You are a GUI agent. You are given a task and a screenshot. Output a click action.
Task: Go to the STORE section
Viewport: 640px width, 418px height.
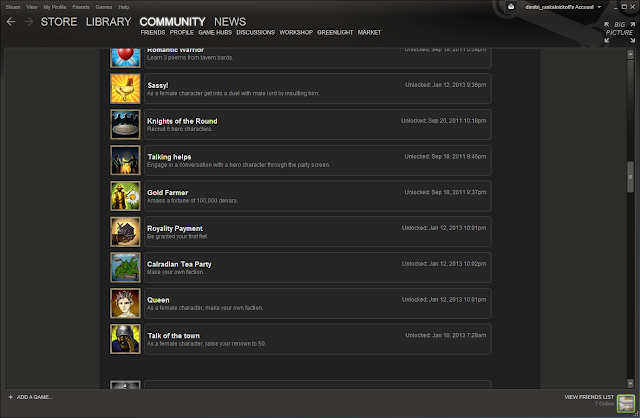pyautogui.click(x=59, y=22)
